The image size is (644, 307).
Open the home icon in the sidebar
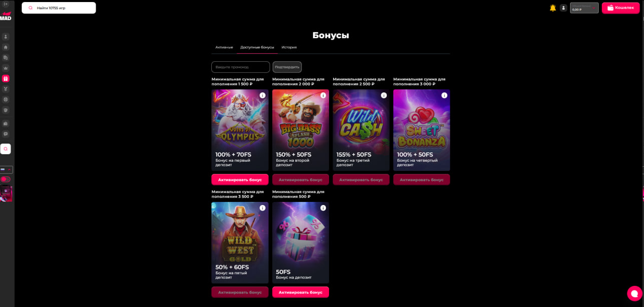pos(6,47)
